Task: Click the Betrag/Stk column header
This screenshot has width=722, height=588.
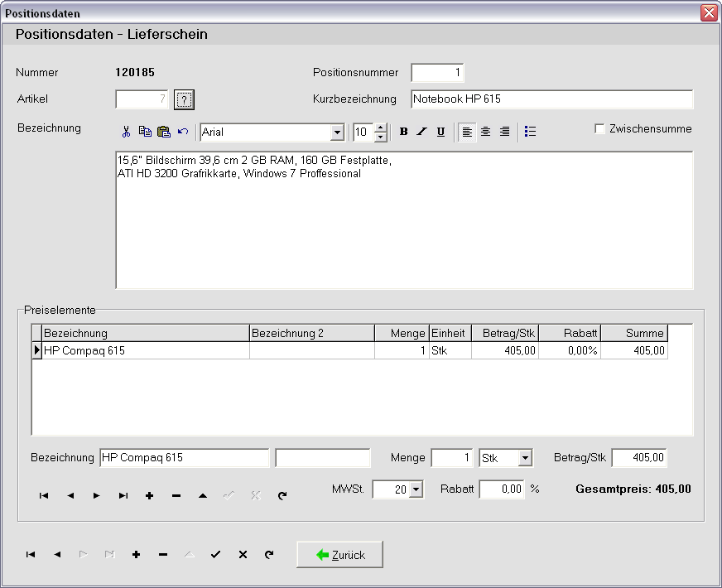Action: [x=505, y=334]
